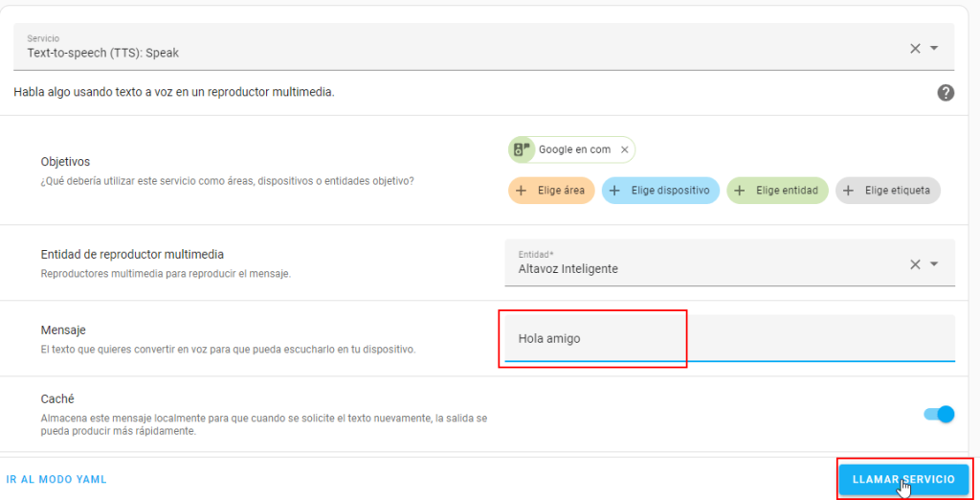
Task: Expand the Entidad dropdown arrow
Action: [935, 264]
